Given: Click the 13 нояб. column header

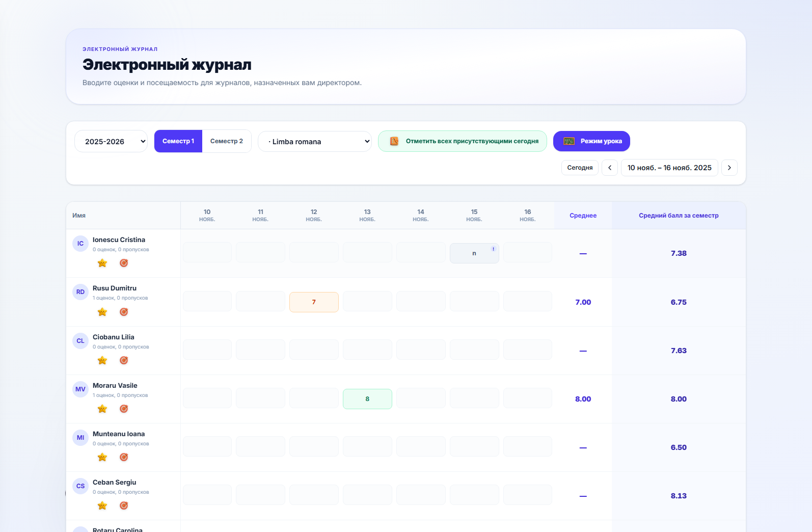Looking at the screenshot, I should tap(367, 216).
